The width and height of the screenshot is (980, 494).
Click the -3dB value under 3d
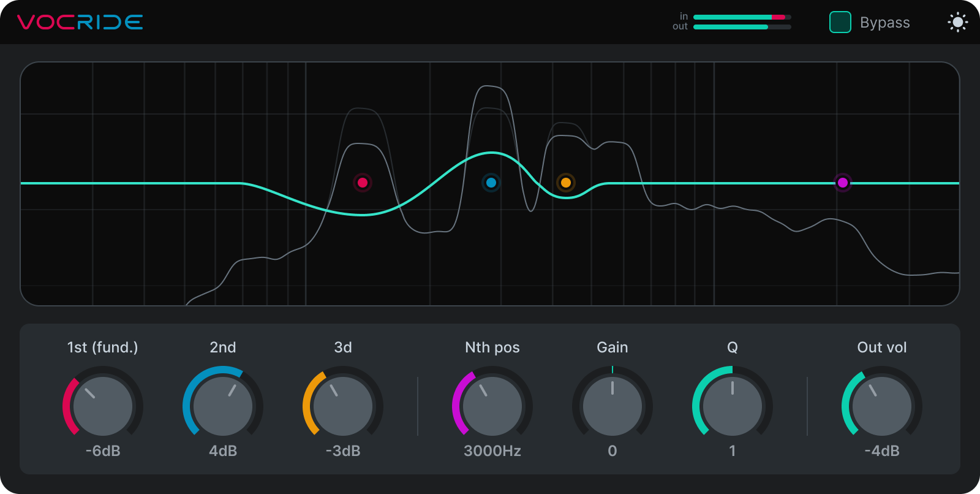[x=343, y=451]
